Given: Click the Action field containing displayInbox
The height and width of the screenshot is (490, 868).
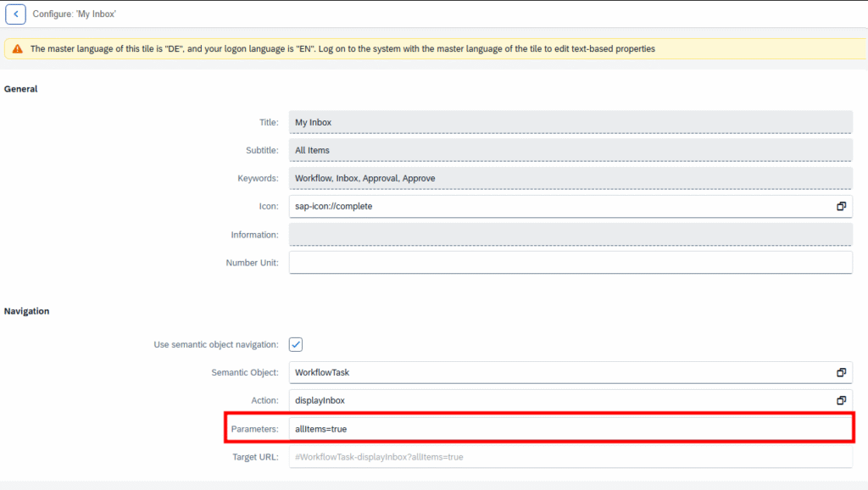Looking at the screenshot, I should coord(559,400).
